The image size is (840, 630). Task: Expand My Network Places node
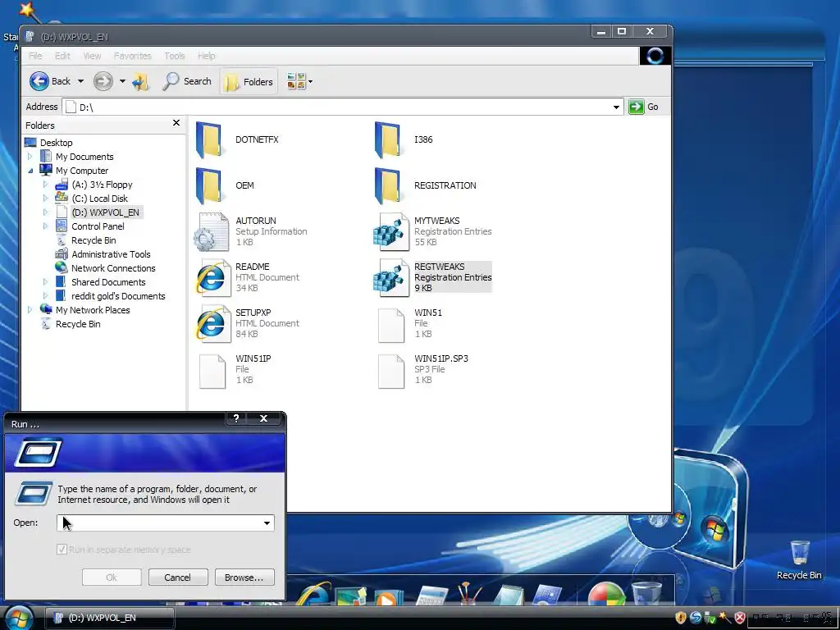coord(30,309)
